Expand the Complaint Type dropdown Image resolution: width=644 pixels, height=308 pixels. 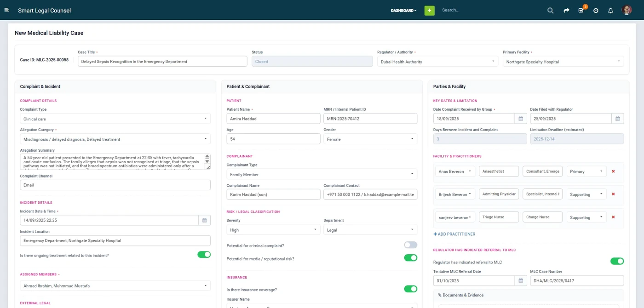pos(115,119)
